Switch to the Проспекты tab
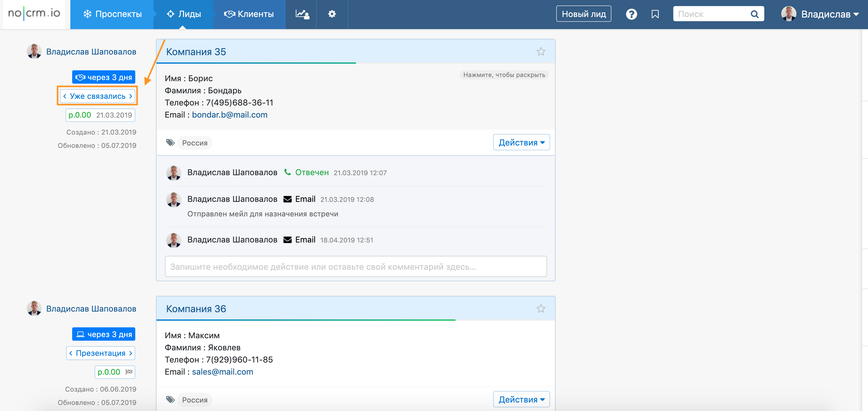 coord(112,14)
